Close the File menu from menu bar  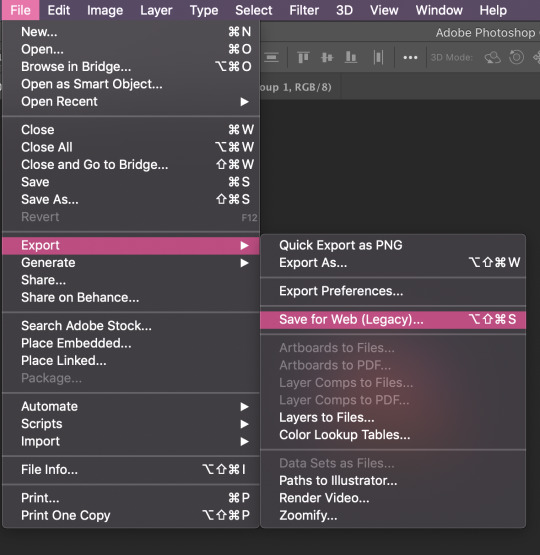point(20,10)
